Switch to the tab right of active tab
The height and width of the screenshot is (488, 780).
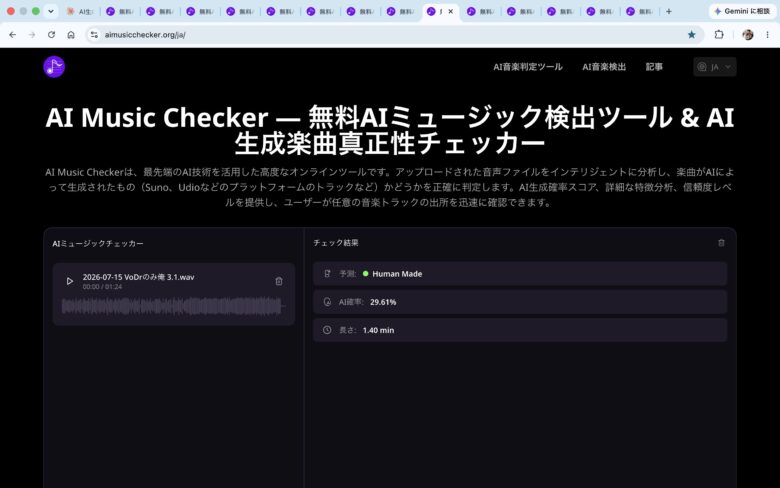coord(481,11)
